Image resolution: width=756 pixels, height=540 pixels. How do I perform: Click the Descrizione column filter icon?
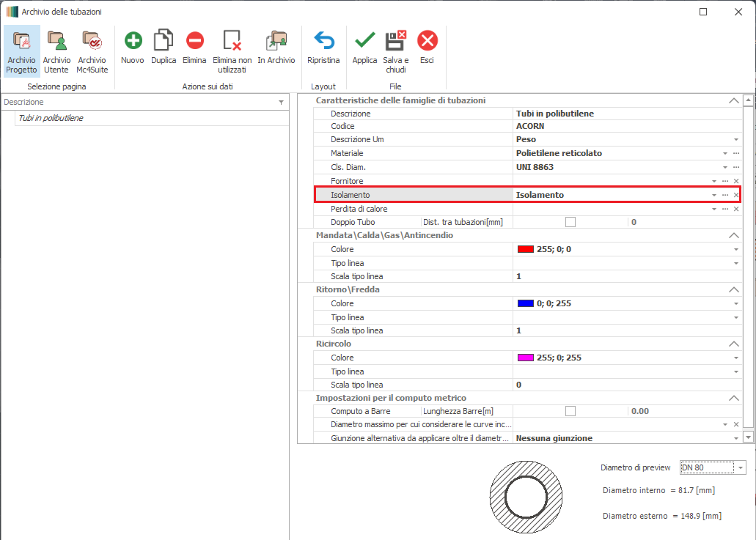coord(281,103)
